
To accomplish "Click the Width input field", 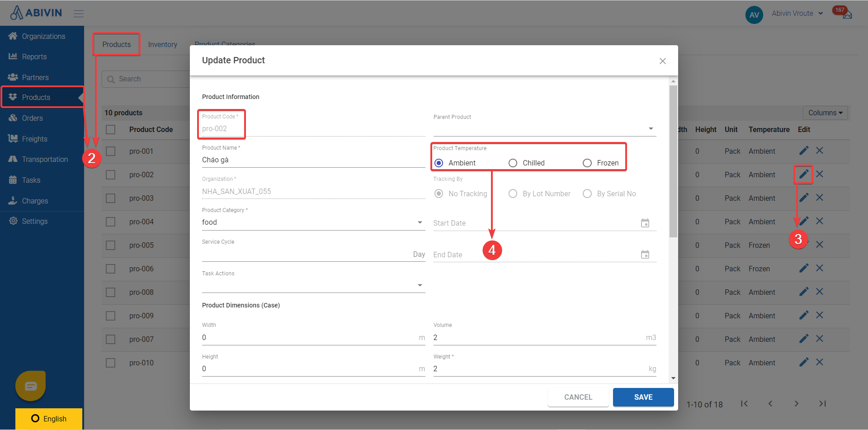I will 313,338.
